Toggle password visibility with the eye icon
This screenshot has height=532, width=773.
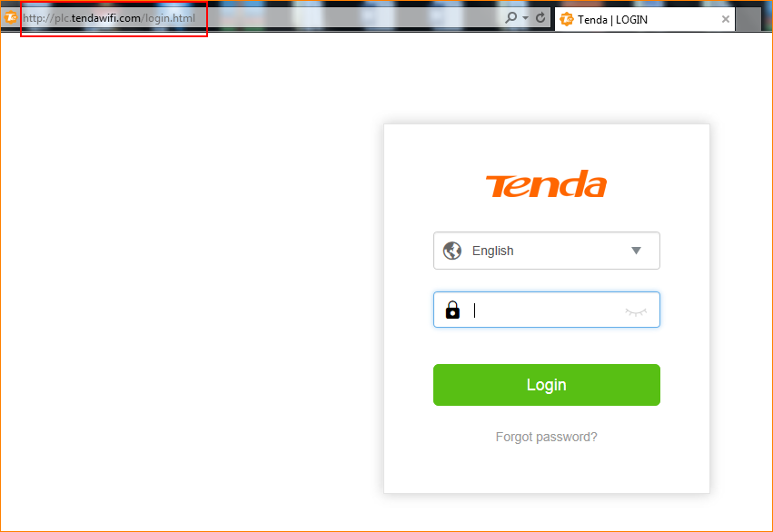click(x=636, y=311)
